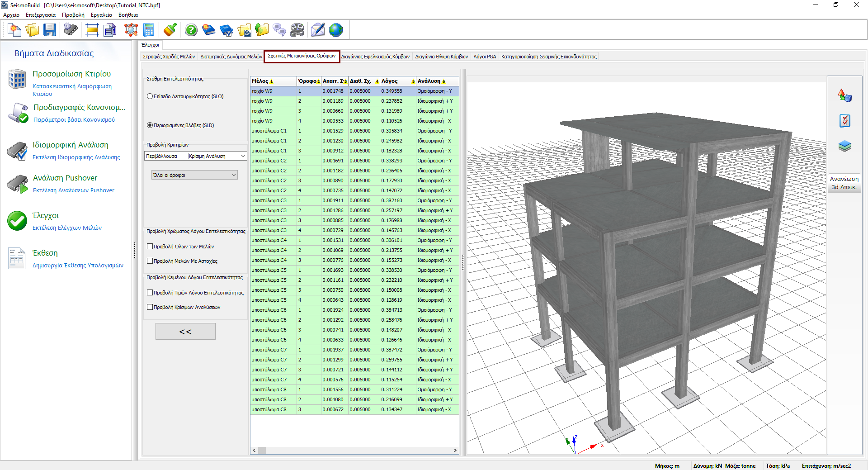Switch to Λόγοι PGA tab
The width and height of the screenshot is (868, 470).
485,57
